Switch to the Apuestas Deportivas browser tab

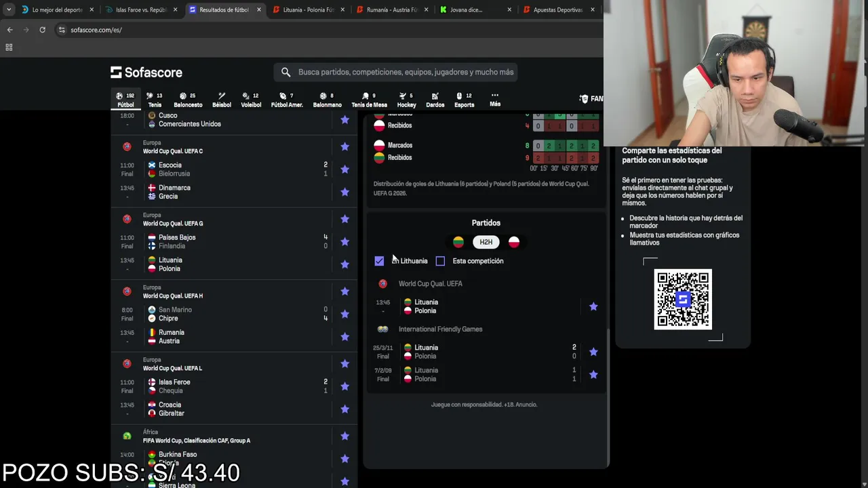557,10
